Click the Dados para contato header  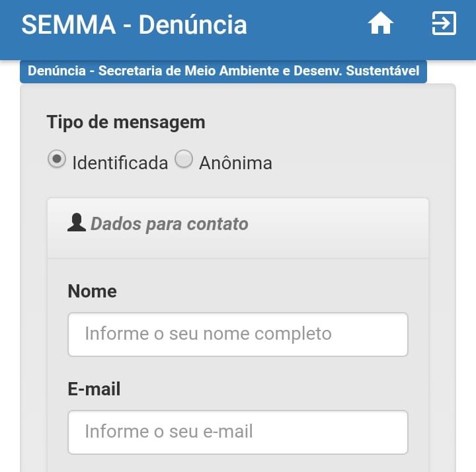coord(169,224)
